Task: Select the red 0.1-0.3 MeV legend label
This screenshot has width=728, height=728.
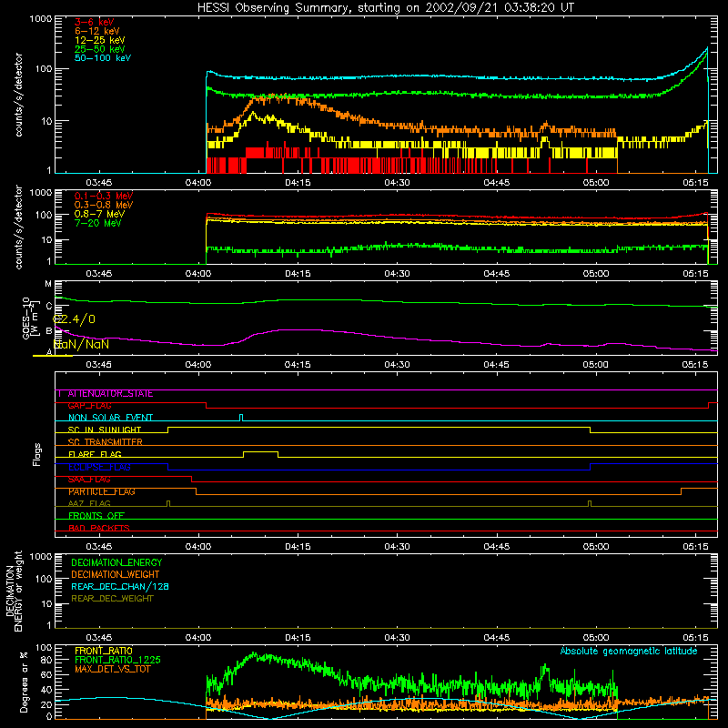Action: point(104,196)
